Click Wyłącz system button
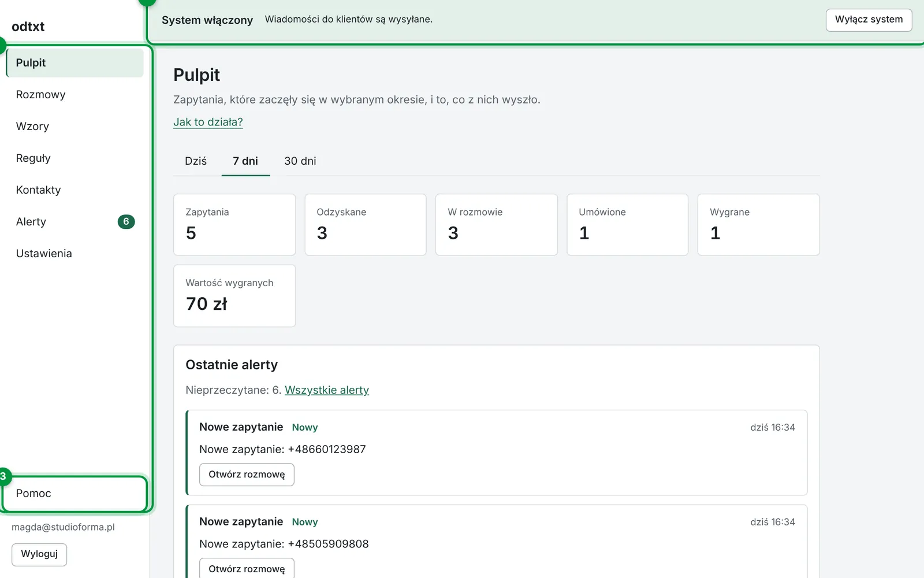Screen dimensions: 924x578 pos(869,20)
